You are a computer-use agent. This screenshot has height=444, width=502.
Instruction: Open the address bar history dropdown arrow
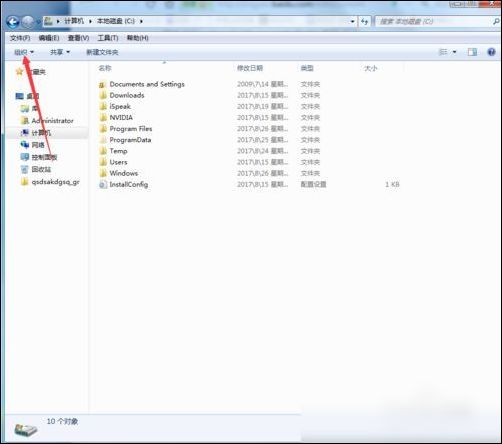click(x=353, y=22)
